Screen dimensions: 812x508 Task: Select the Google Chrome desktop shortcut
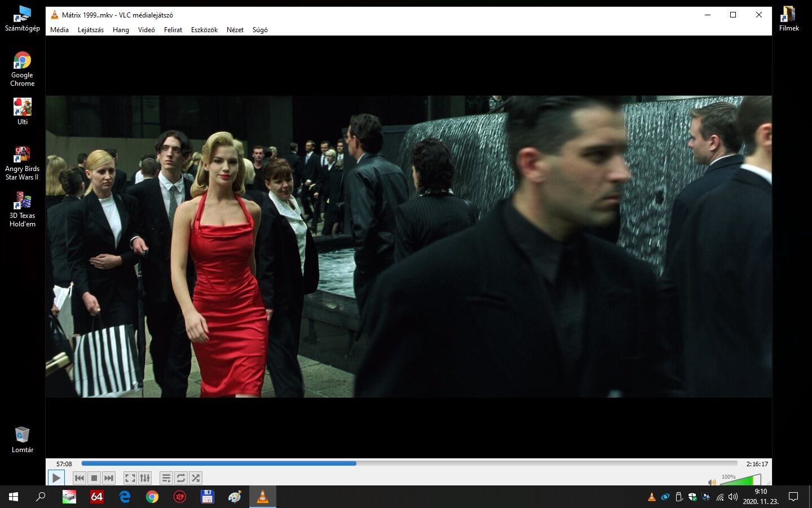click(23, 69)
